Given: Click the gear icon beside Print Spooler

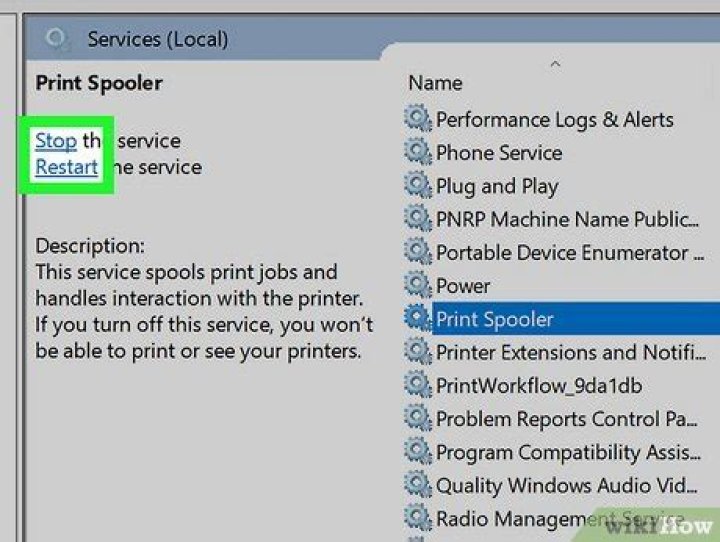Looking at the screenshot, I should (417, 319).
